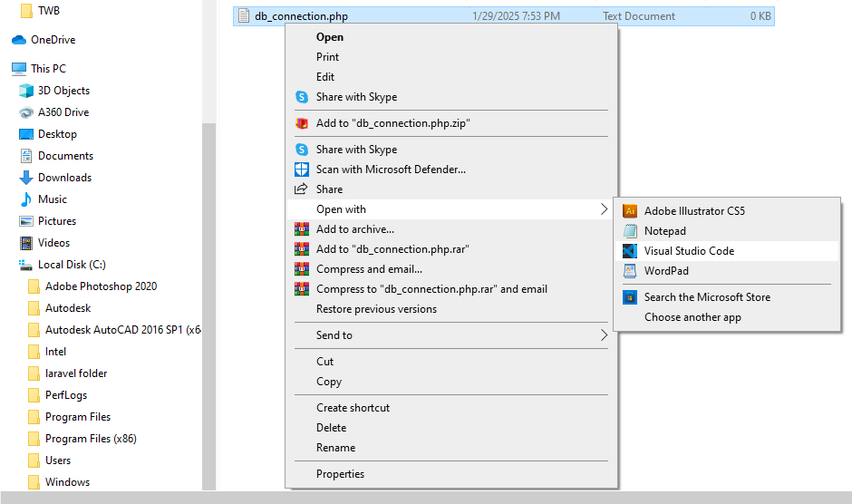Click the TWB folder icon
Viewport: 852px width, 504px height.
(26, 10)
